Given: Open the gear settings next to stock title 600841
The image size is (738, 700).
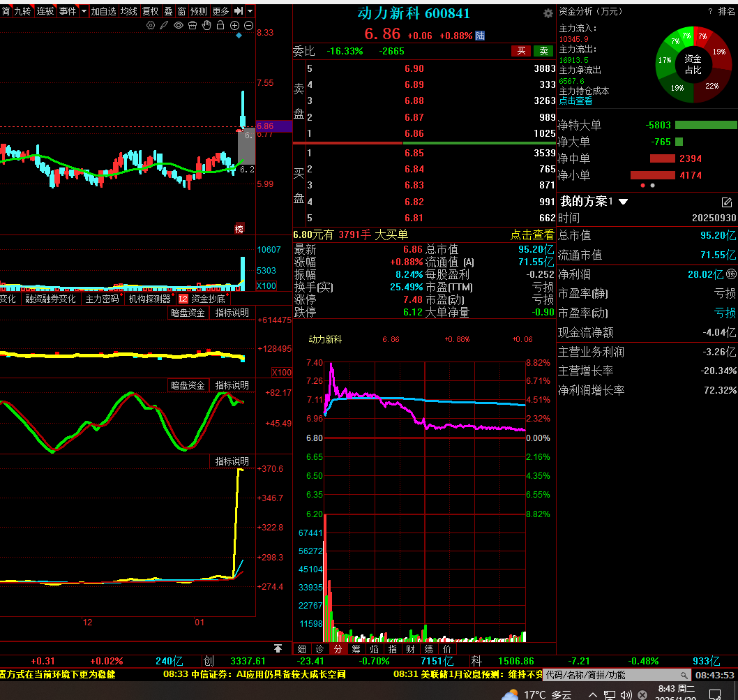Looking at the screenshot, I should tap(548, 13).
